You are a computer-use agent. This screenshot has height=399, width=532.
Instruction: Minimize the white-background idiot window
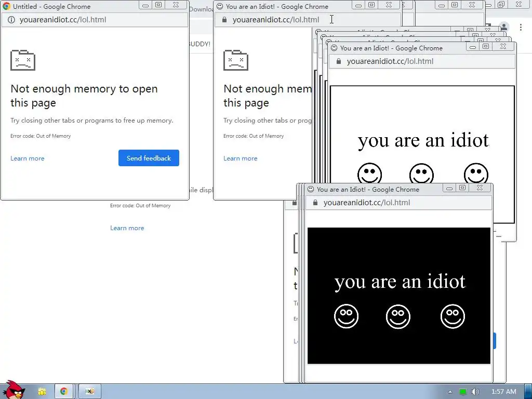[473, 47]
